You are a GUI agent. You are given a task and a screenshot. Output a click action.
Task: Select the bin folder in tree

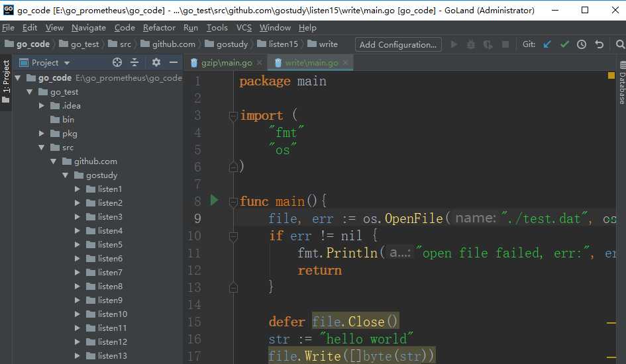[68, 120]
